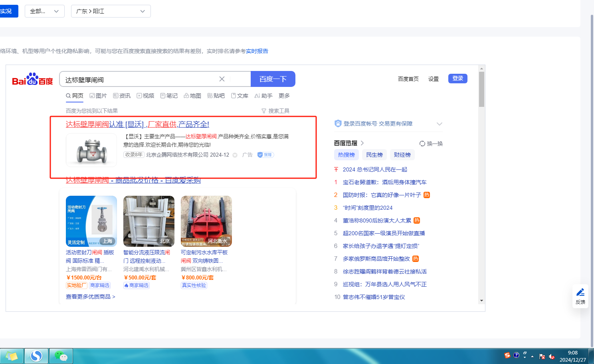Click 查看更多优质商品 link
This screenshot has width=594, height=364.
91,297
